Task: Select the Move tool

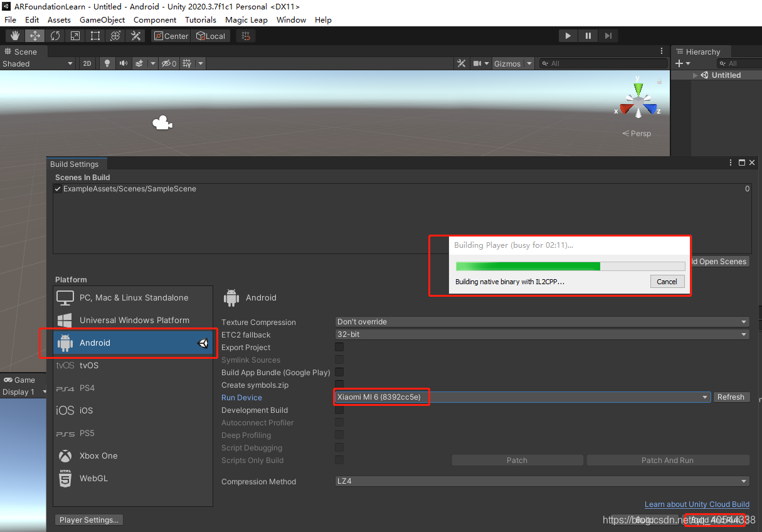Action: click(35, 36)
